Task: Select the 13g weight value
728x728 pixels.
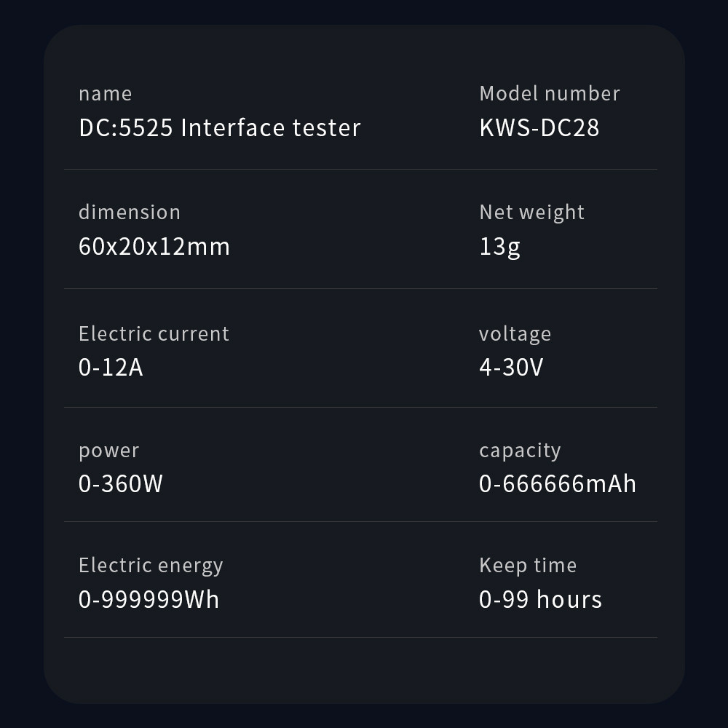Action: click(499, 247)
